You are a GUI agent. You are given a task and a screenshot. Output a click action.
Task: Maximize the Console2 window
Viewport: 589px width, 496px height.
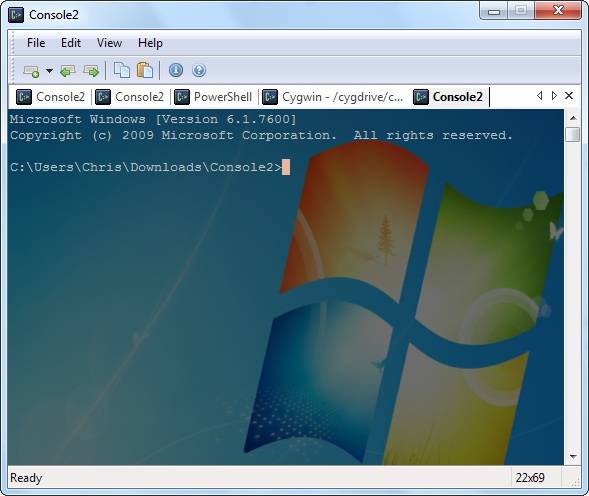point(520,11)
